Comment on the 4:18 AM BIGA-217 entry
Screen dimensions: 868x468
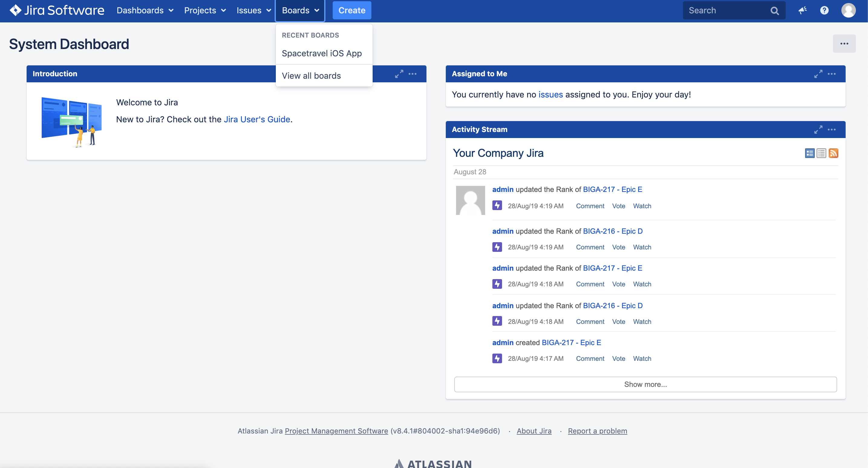click(x=590, y=284)
